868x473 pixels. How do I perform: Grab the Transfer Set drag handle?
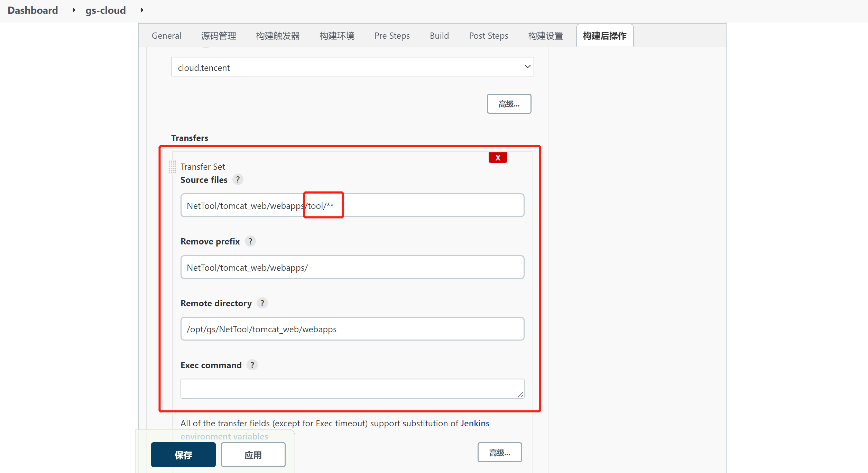pos(172,167)
